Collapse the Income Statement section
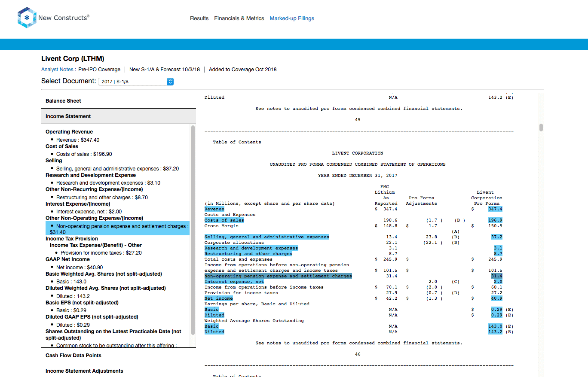The height and width of the screenshot is (377, 588). click(x=119, y=116)
